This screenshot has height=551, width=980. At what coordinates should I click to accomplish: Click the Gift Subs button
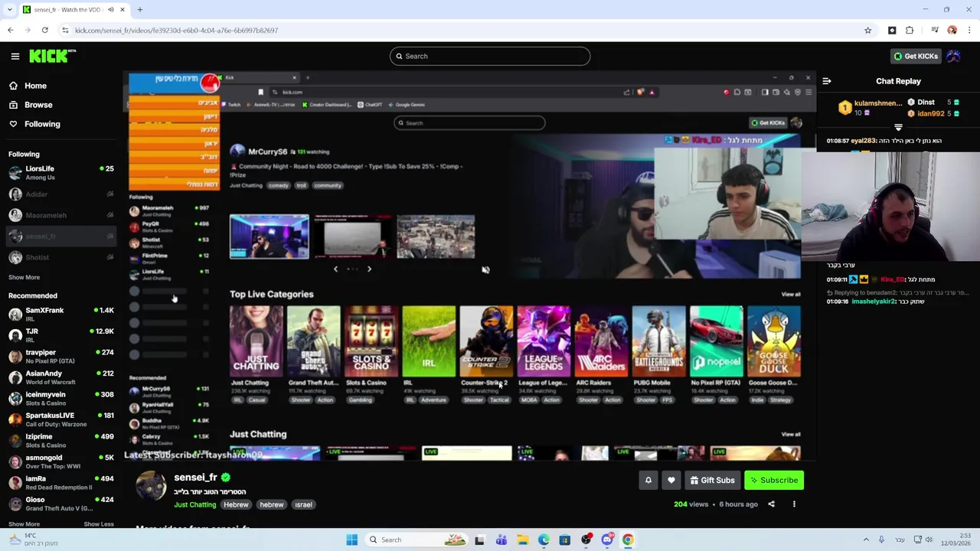(712, 480)
